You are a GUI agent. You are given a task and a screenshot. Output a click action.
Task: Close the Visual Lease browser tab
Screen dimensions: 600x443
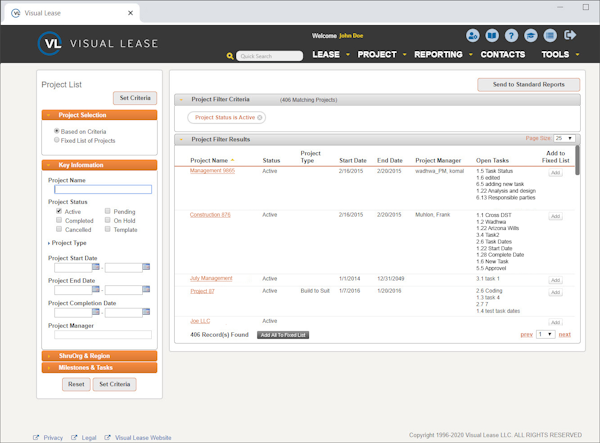[x=130, y=13]
